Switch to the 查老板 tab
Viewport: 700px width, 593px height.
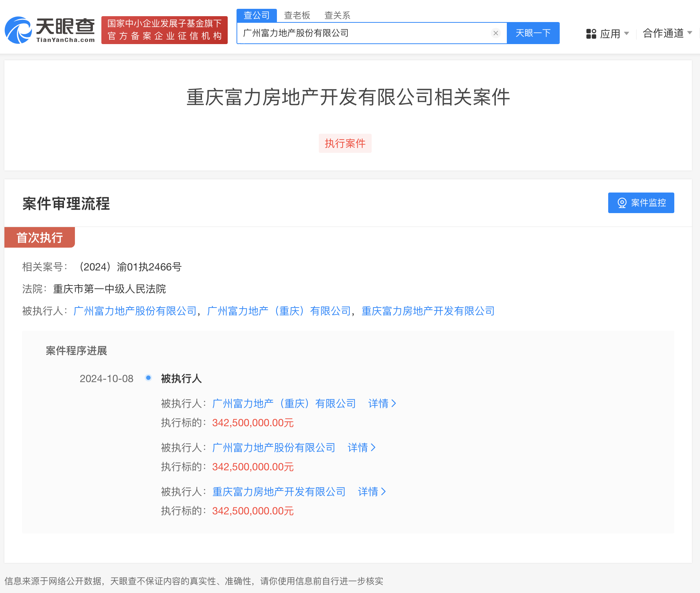coord(297,15)
